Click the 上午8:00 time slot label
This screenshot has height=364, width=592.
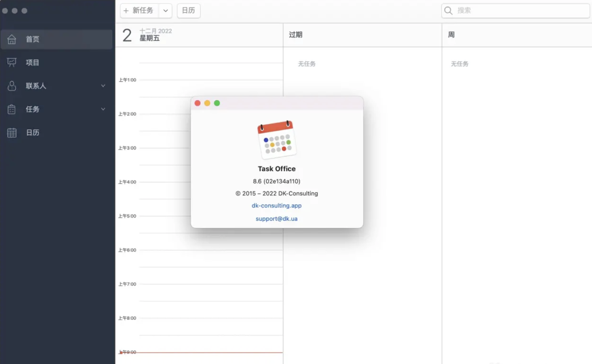127,318
